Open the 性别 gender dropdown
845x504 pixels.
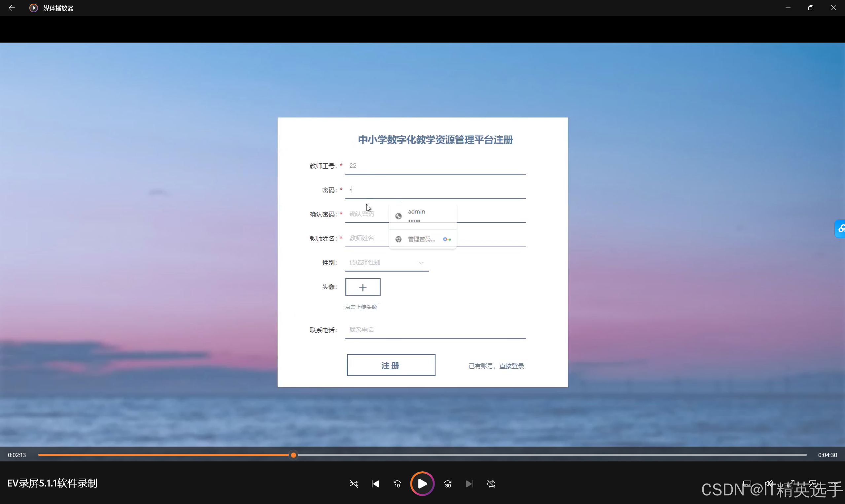click(x=387, y=262)
